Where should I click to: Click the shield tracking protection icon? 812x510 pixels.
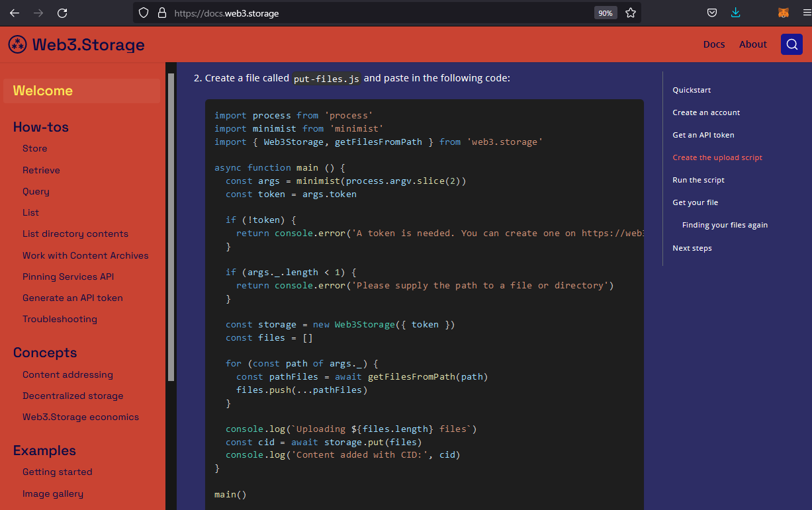pyautogui.click(x=145, y=13)
